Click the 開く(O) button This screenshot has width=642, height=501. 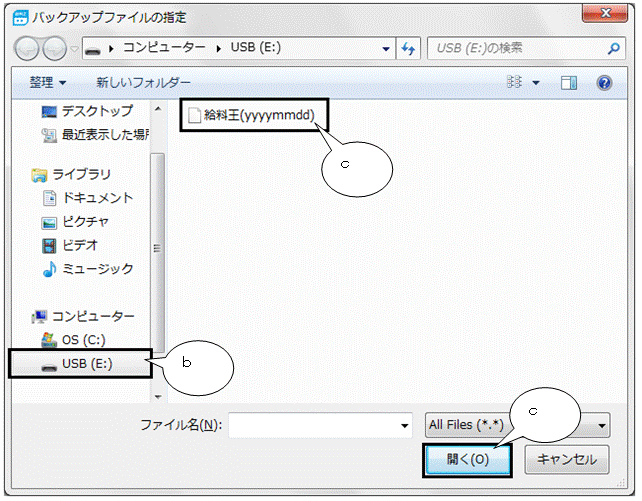pyautogui.click(x=468, y=460)
